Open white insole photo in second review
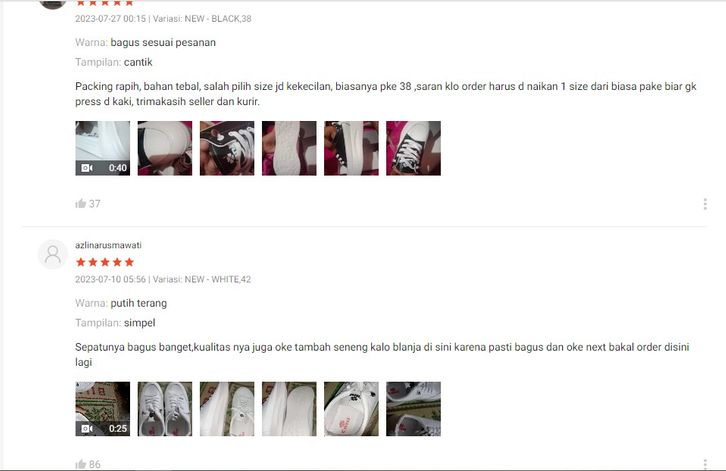This screenshot has width=726, height=471. coord(289,409)
